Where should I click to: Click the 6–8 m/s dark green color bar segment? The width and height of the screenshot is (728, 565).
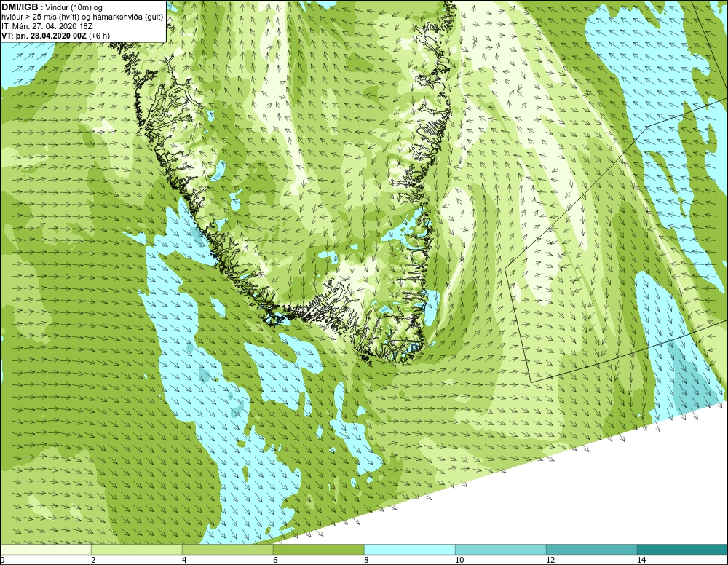click(319, 550)
